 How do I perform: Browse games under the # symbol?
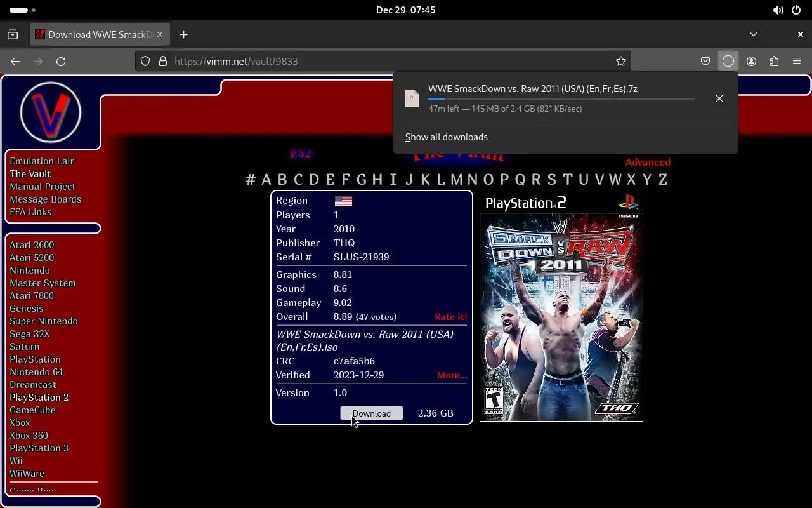click(251, 180)
